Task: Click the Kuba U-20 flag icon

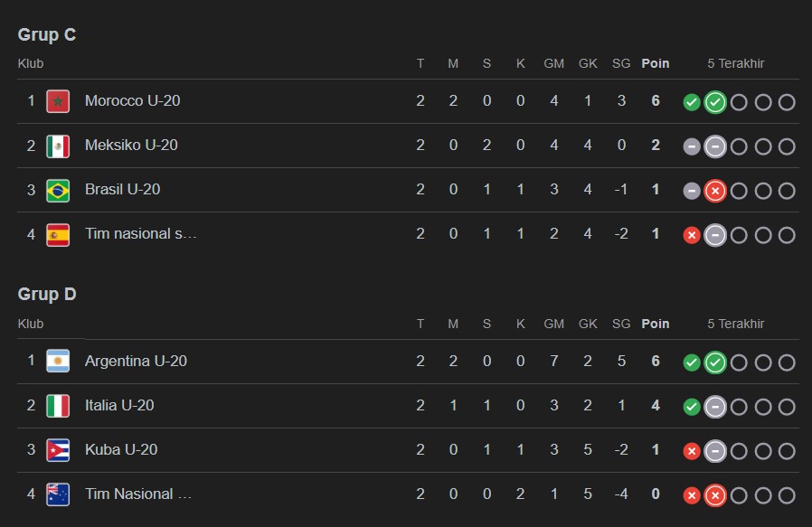Action: 58,450
